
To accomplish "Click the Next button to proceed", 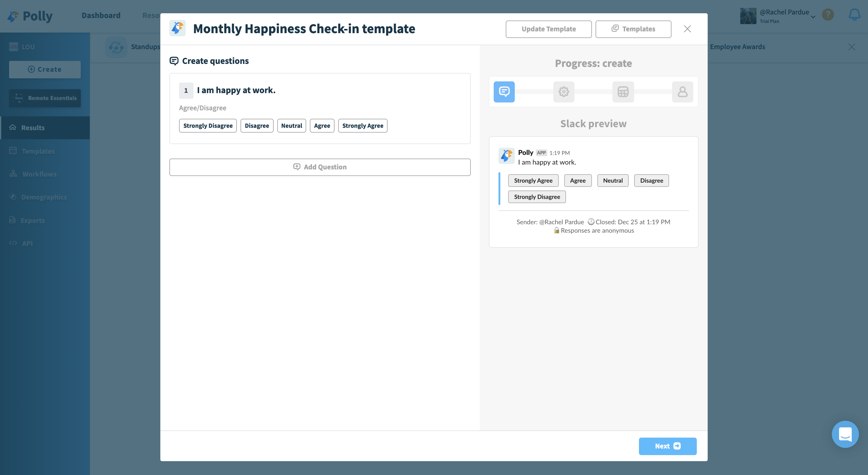I will tap(667, 446).
